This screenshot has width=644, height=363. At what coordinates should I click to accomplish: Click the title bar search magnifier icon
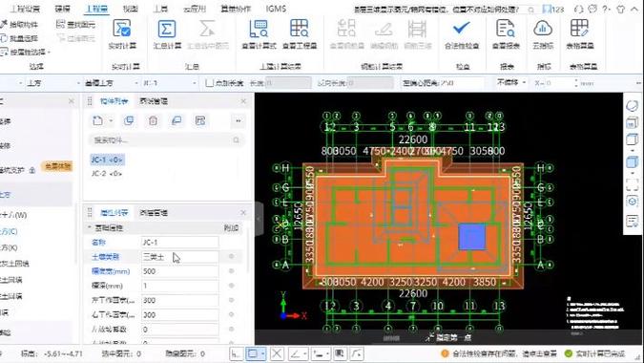(531, 9)
